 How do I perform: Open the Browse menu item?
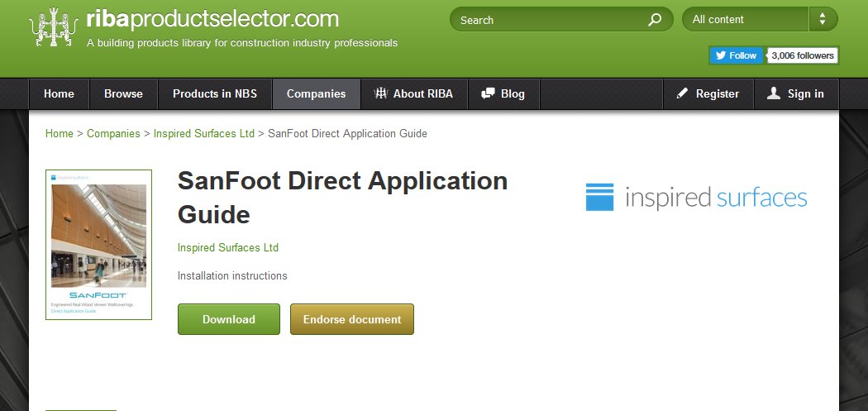(x=123, y=93)
